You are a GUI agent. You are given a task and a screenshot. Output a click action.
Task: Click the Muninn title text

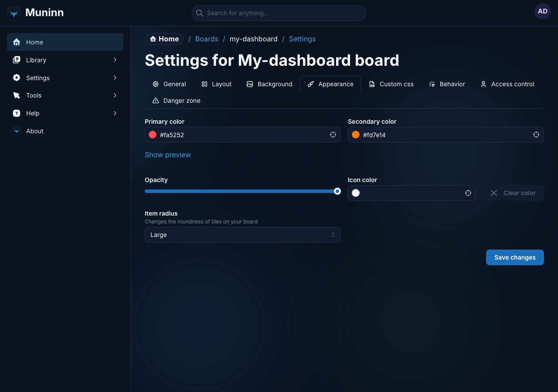tap(44, 13)
